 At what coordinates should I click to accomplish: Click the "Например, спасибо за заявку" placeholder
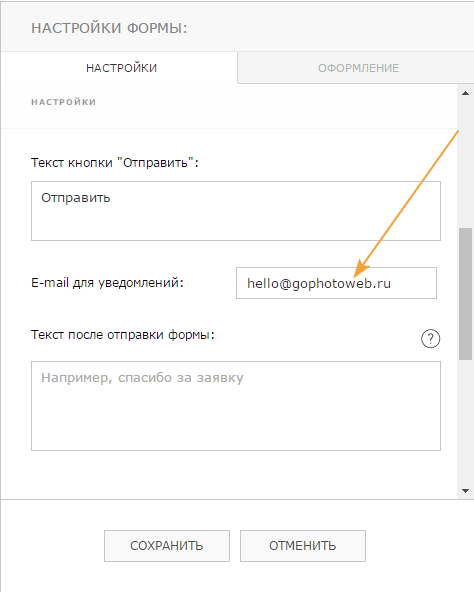tap(142, 378)
